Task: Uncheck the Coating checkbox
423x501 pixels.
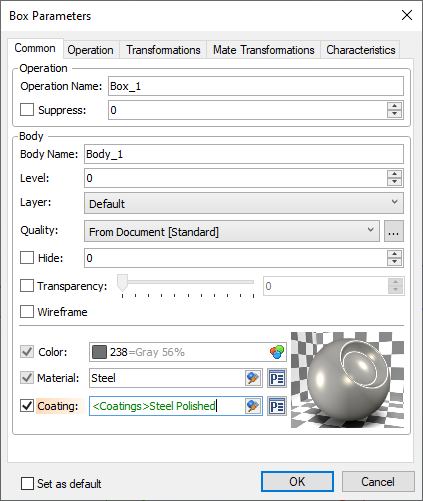Action: point(27,406)
